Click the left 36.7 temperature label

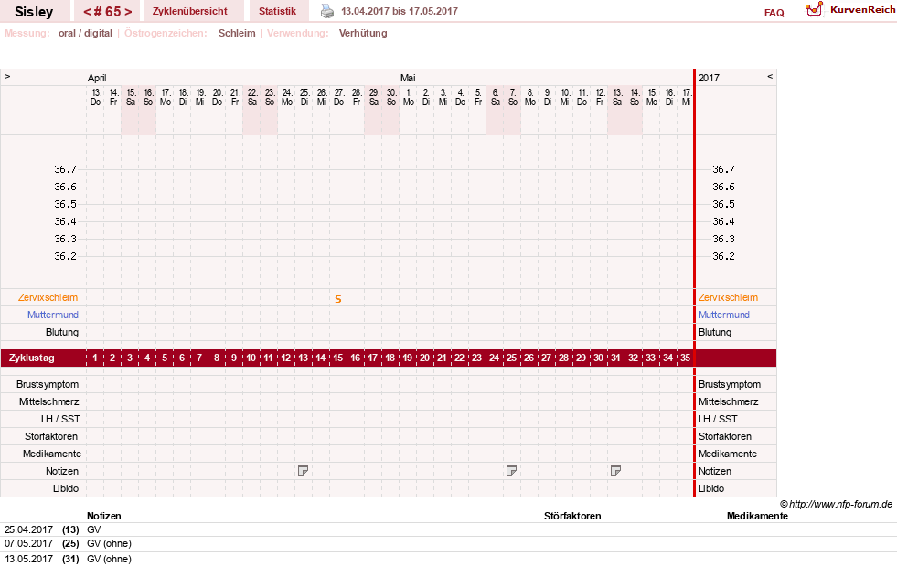[x=65, y=169]
